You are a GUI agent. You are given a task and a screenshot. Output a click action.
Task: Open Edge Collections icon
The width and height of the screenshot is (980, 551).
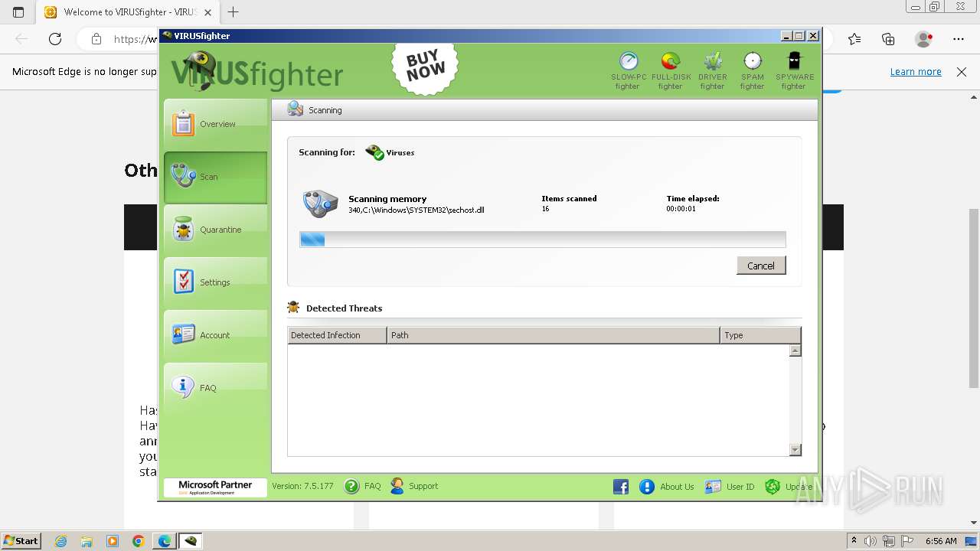(888, 39)
